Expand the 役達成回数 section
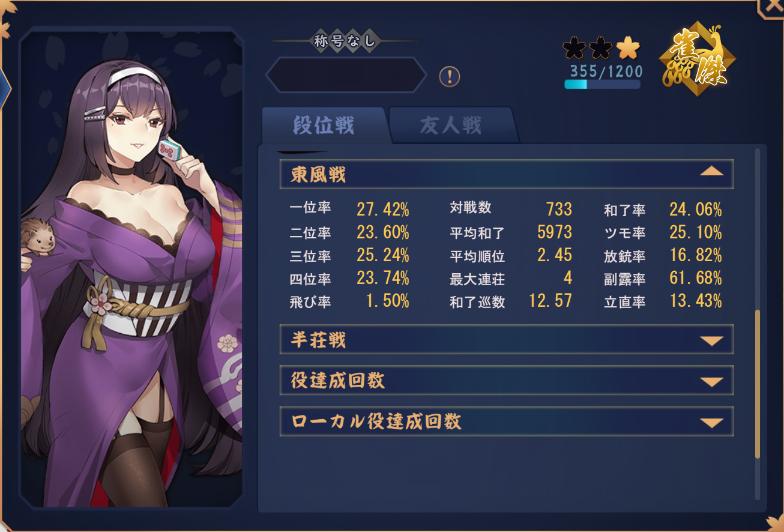The image size is (784, 532). (507, 381)
